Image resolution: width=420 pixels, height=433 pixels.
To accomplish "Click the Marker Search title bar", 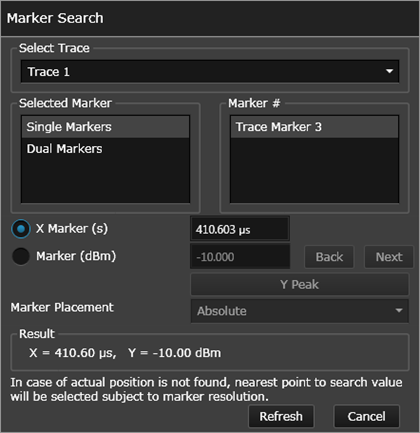I will click(x=210, y=18).
